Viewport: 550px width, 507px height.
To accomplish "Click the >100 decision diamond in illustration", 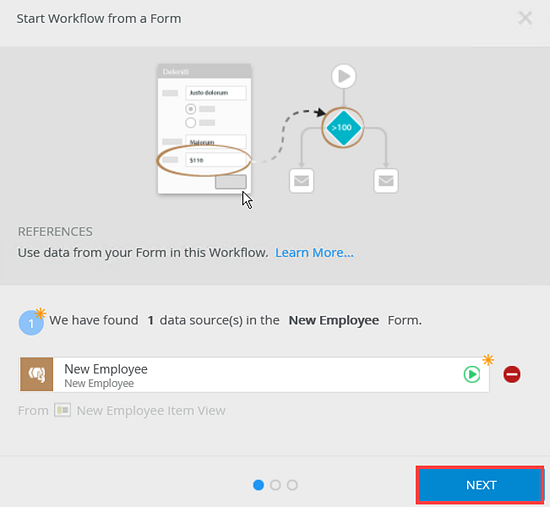I will coord(343,128).
